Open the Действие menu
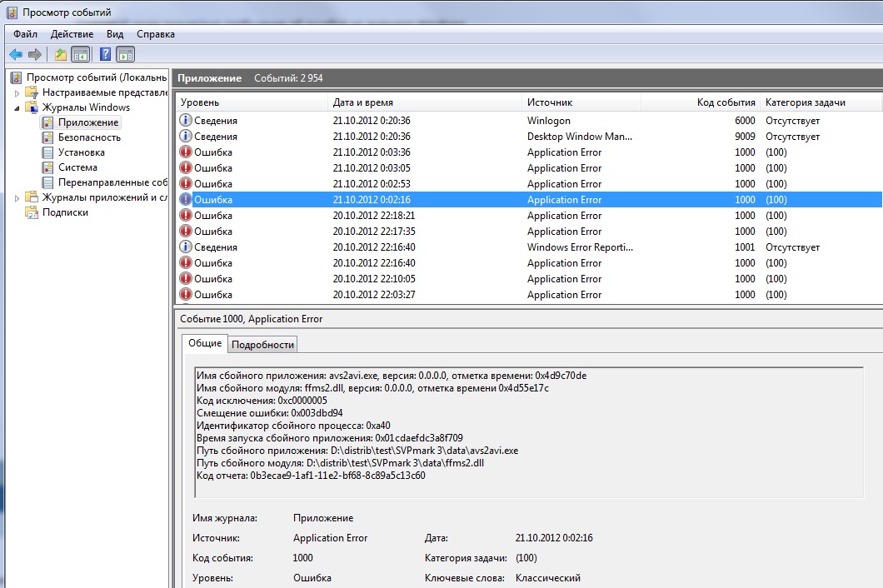The height and width of the screenshot is (588, 883). point(72,34)
